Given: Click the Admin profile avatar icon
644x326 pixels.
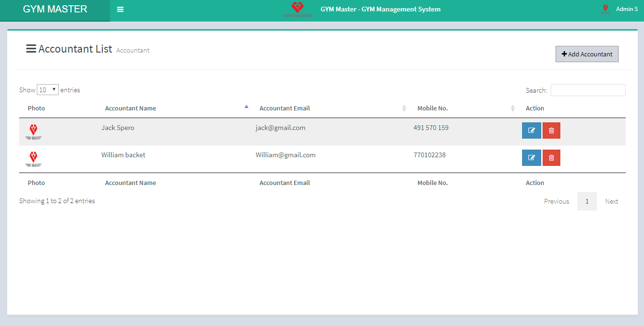Looking at the screenshot, I should (x=605, y=9).
